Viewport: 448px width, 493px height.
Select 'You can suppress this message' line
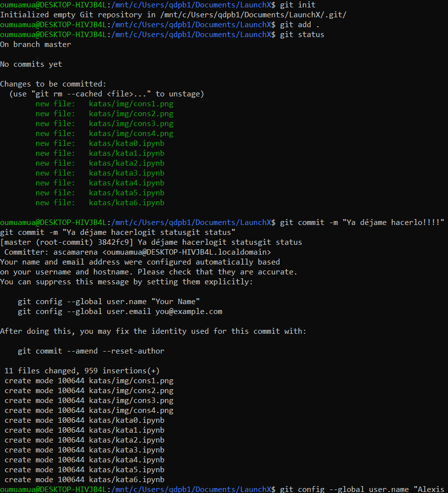pyautogui.click(x=126, y=282)
